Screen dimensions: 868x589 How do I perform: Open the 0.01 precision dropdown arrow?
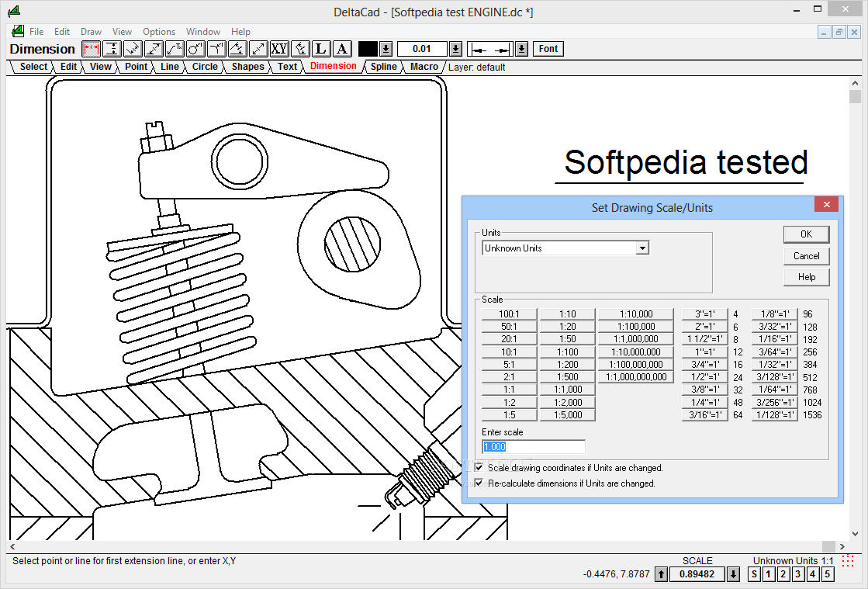pyautogui.click(x=455, y=49)
